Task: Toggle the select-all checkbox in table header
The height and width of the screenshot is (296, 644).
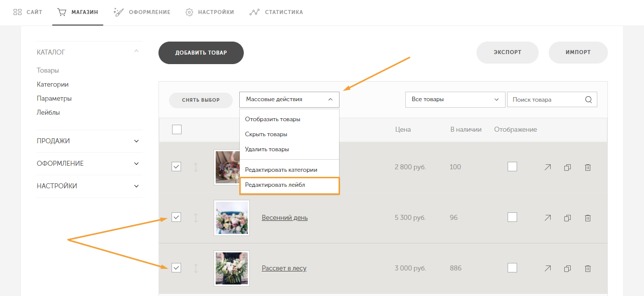Action: point(177,130)
